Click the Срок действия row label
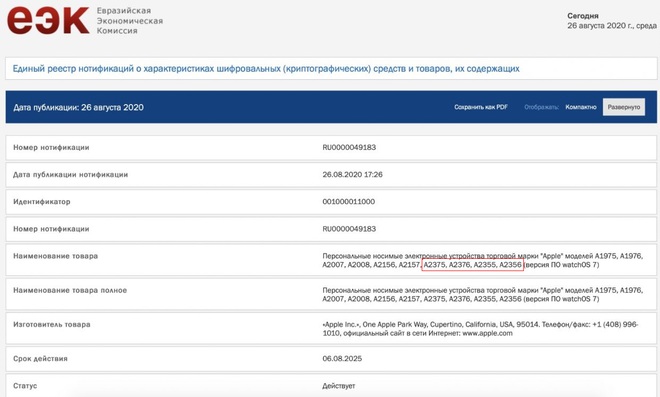 [40, 359]
